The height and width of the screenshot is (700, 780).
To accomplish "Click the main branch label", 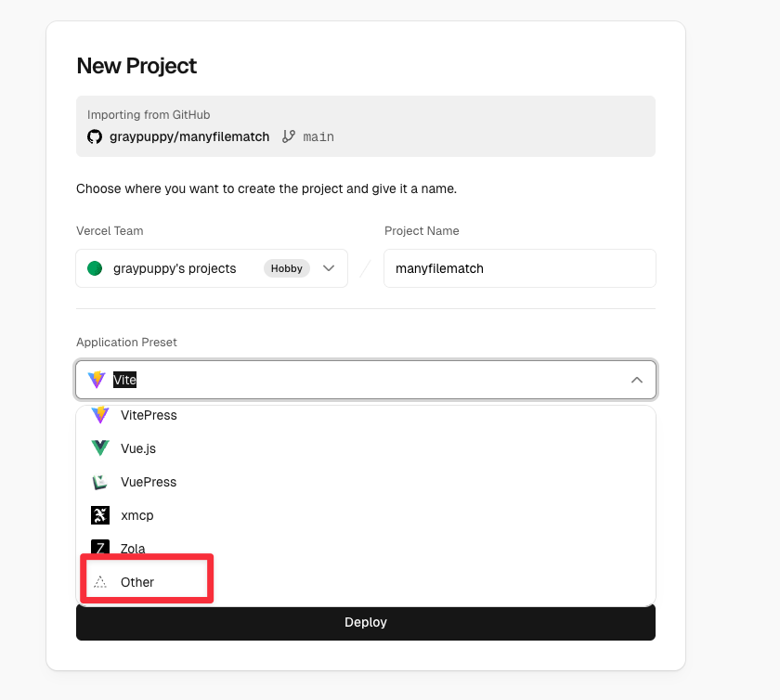I will (318, 136).
